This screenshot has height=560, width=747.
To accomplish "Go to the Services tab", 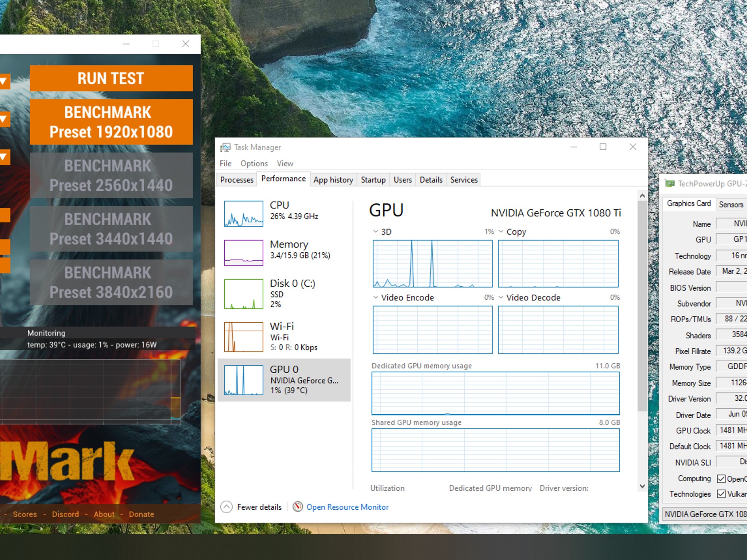I will (x=464, y=180).
